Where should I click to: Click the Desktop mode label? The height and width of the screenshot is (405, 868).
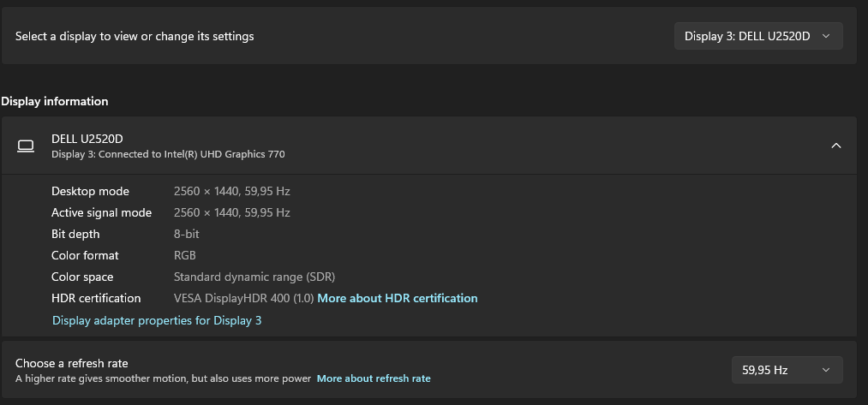[x=90, y=192]
